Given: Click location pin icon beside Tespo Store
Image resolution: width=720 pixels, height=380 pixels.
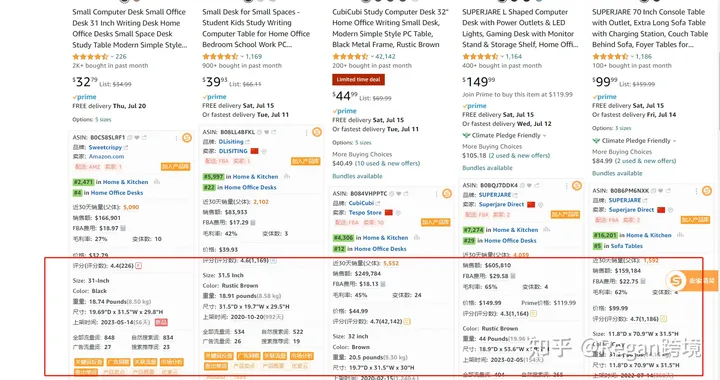Looking at the screenshot, I should [x=398, y=212].
